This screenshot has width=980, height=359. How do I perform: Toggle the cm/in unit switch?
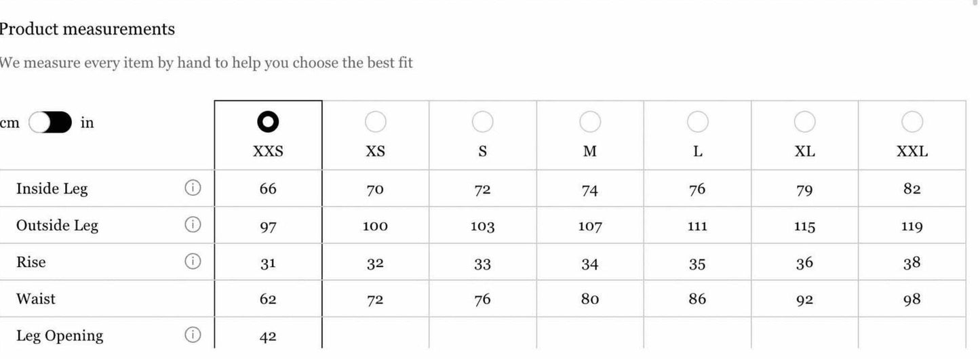pos(50,123)
